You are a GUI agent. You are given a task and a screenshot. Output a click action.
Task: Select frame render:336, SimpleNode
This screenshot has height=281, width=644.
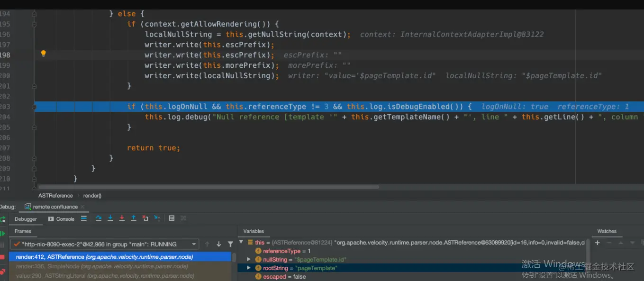point(120,266)
